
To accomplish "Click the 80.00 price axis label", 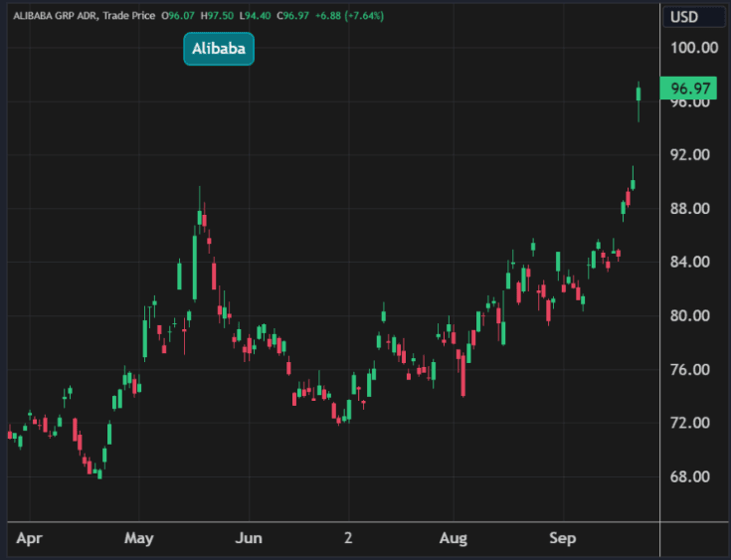I will 690,315.
